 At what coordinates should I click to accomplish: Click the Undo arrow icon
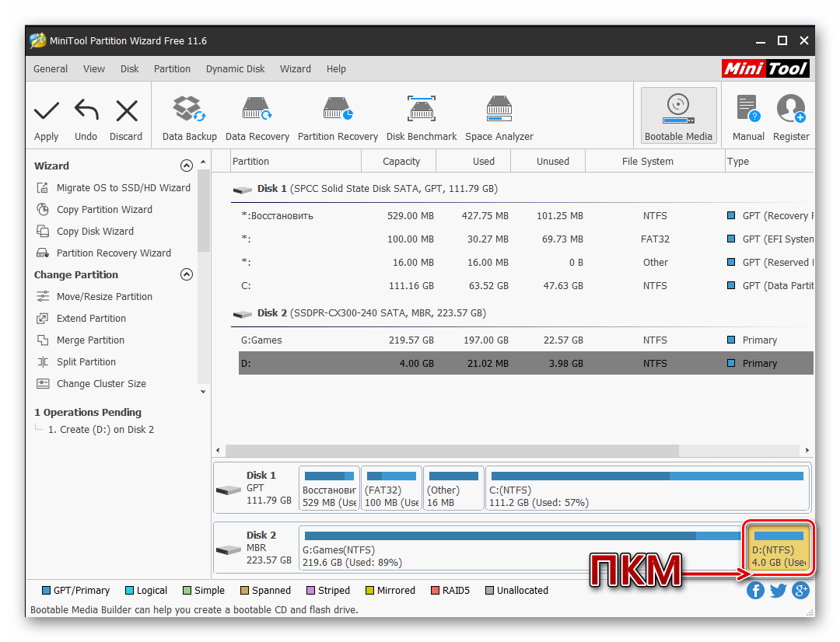(86, 111)
